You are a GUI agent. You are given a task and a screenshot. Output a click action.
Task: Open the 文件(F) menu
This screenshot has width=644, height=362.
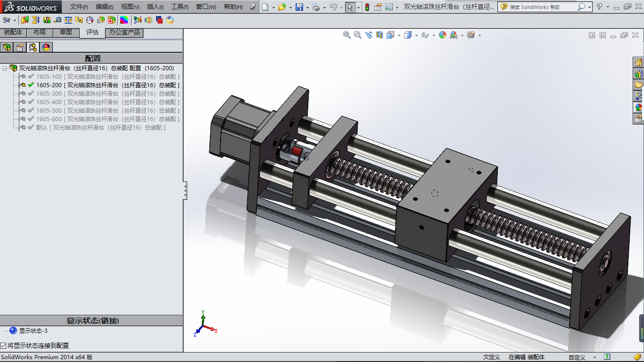coord(79,7)
